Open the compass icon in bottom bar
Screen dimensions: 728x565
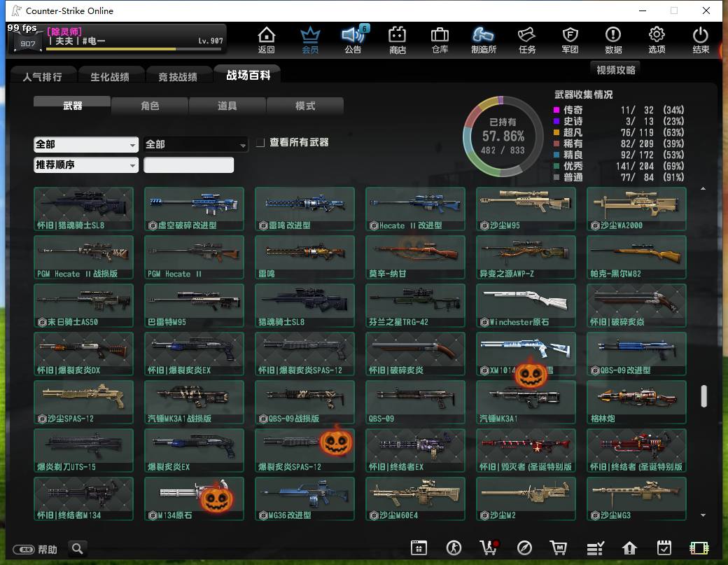click(x=524, y=548)
